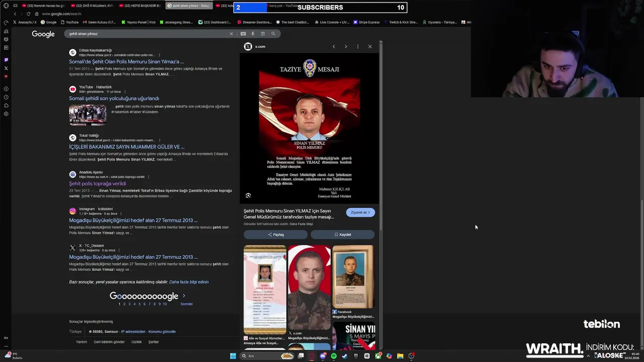Image resolution: width=644 pixels, height=362 pixels.
Task: Open Discord from the taskbar
Action: click(323, 356)
